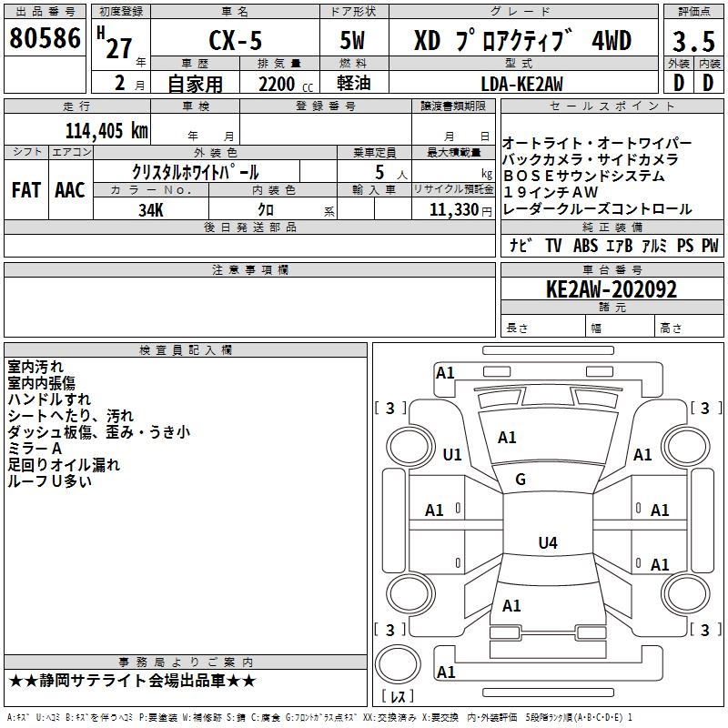Viewport: 728px width, 728px height.
Task: Click the lot number 80586
Action: tap(45, 38)
